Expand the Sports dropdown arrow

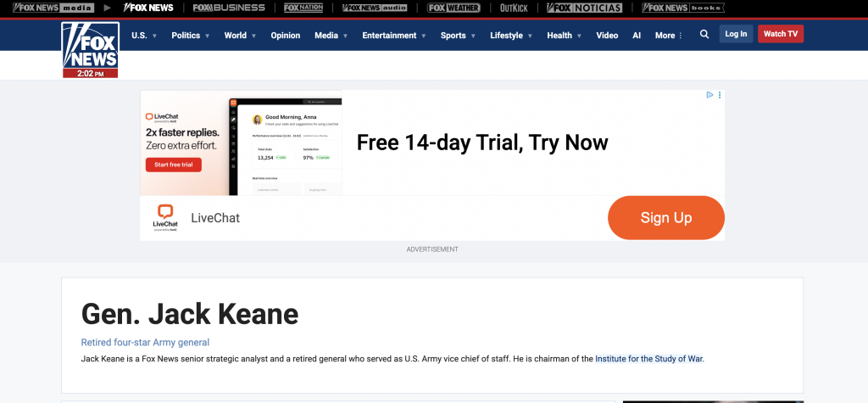[x=473, y=36]
